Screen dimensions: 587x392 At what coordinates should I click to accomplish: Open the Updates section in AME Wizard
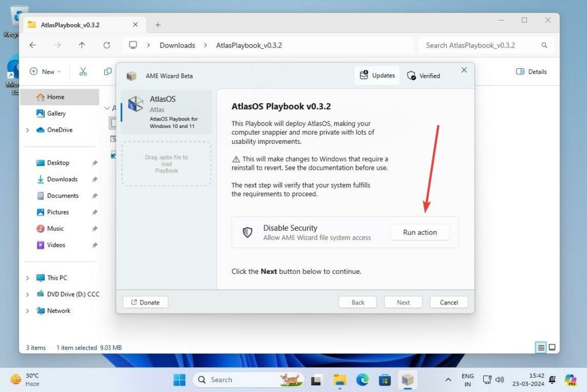click(x=377, y=76)
